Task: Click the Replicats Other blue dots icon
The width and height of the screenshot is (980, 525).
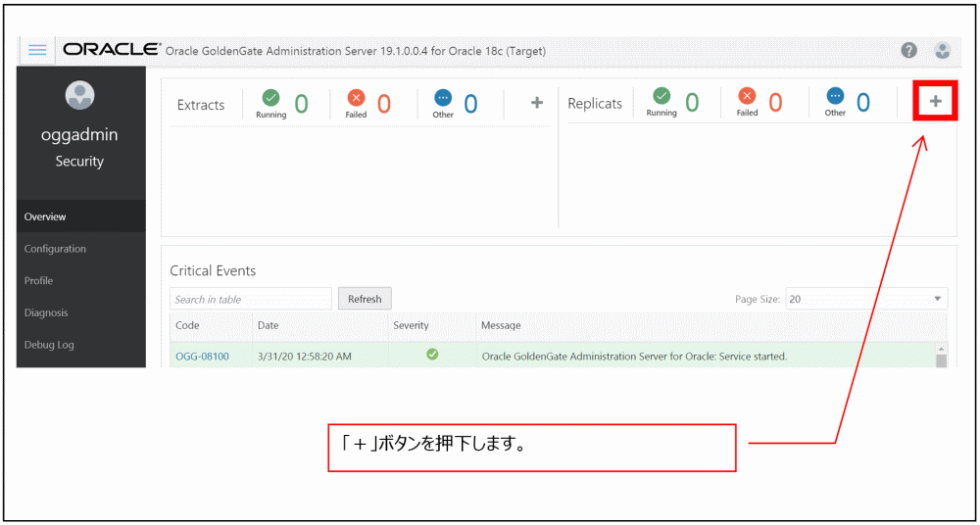Action: [x=835, y=96]
